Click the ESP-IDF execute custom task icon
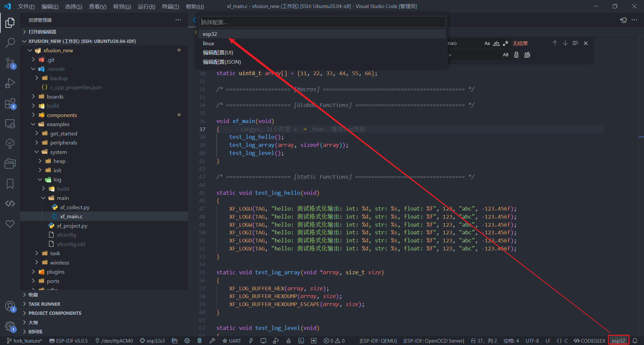The image size is (644, 345). tap(314, 341)
